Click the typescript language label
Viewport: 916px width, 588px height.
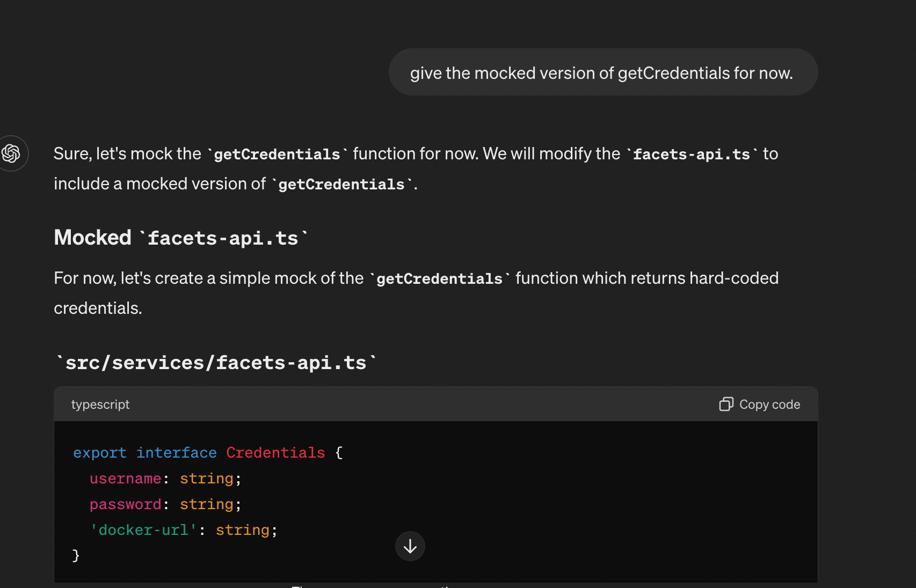100,404
